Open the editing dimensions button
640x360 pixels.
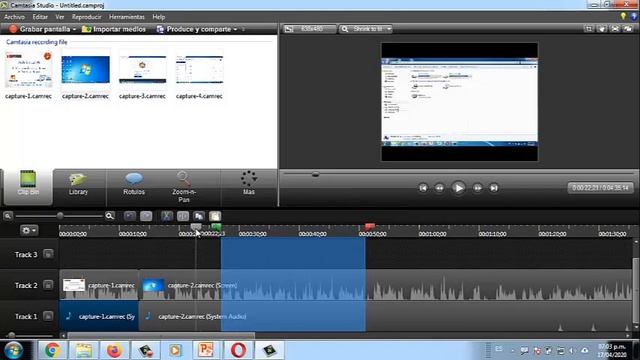point(310,29)
